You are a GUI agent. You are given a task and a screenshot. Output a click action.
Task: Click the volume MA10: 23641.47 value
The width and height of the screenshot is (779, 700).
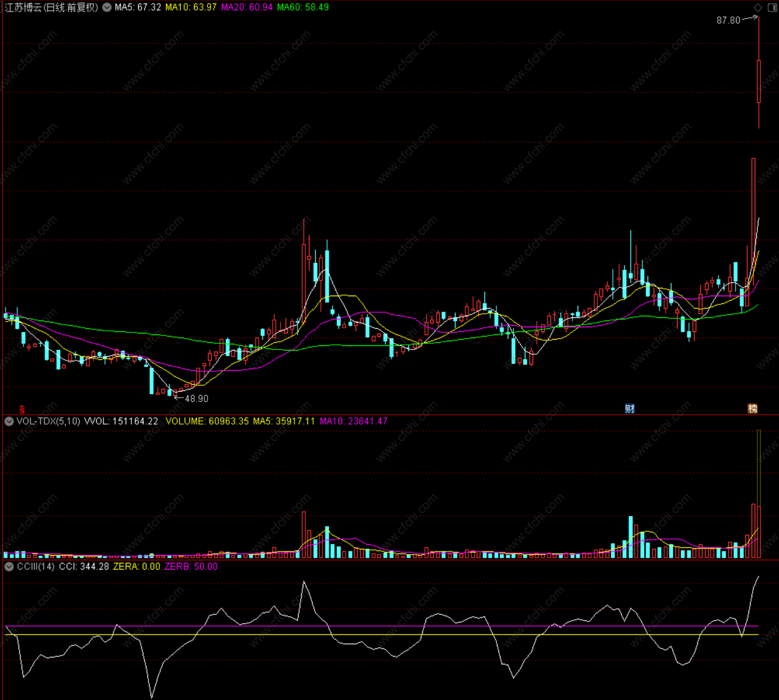354,421
